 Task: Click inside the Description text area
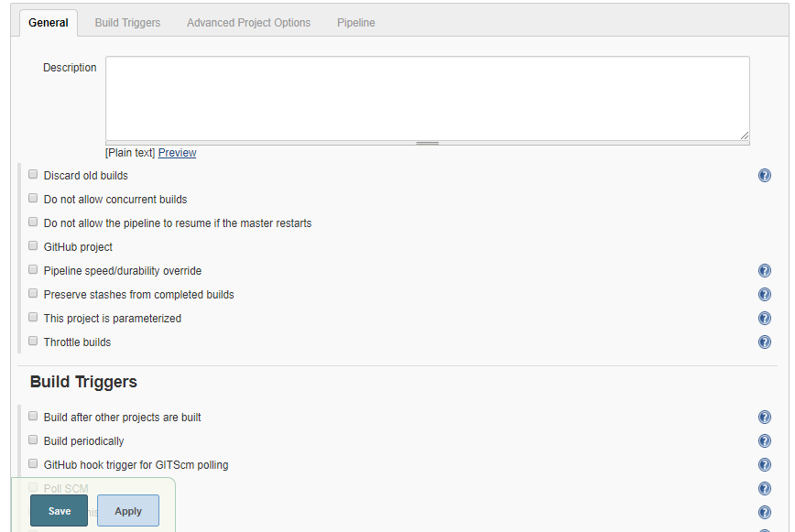click(x=427, y=96)
